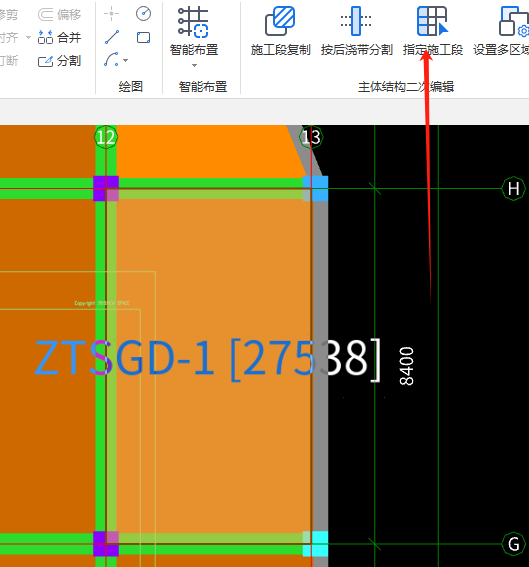Click the 设置多区域 icon
Viewport: 529px width, 567px height.
coord(514,21)
